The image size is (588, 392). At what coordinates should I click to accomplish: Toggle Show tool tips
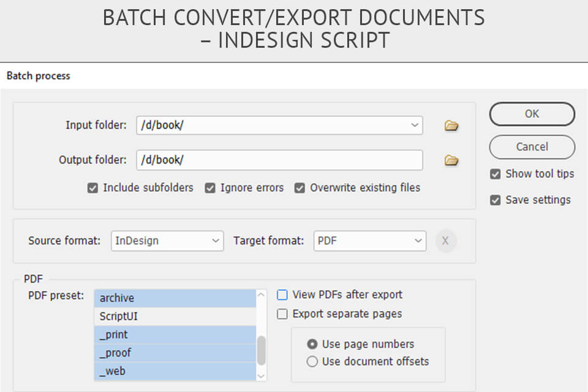point(495,174)
